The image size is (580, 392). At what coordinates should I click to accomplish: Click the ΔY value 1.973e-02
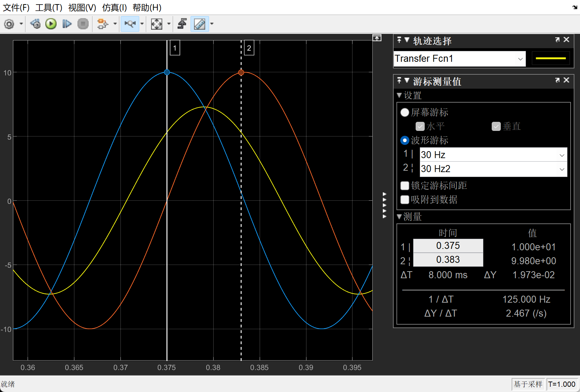point(534,275)
